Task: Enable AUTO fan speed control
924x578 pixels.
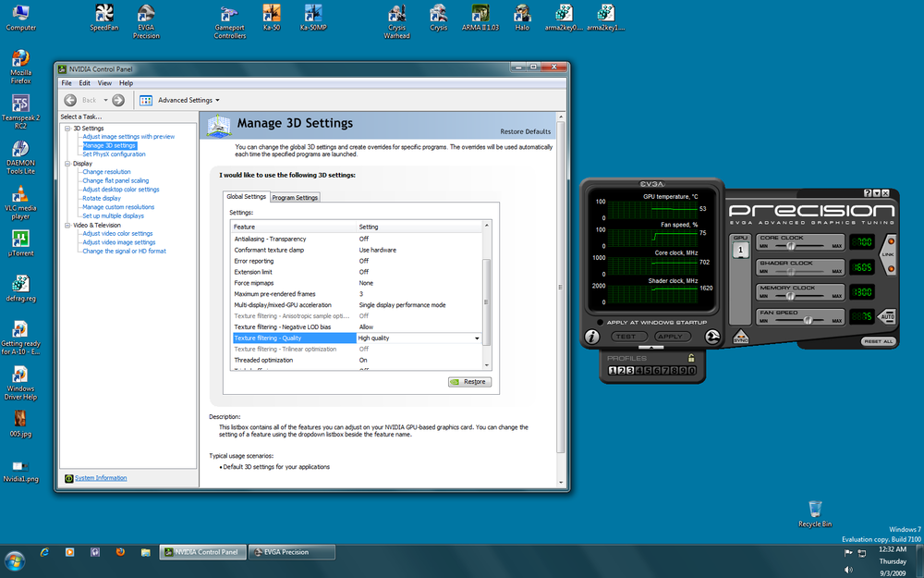Action: 889,316
